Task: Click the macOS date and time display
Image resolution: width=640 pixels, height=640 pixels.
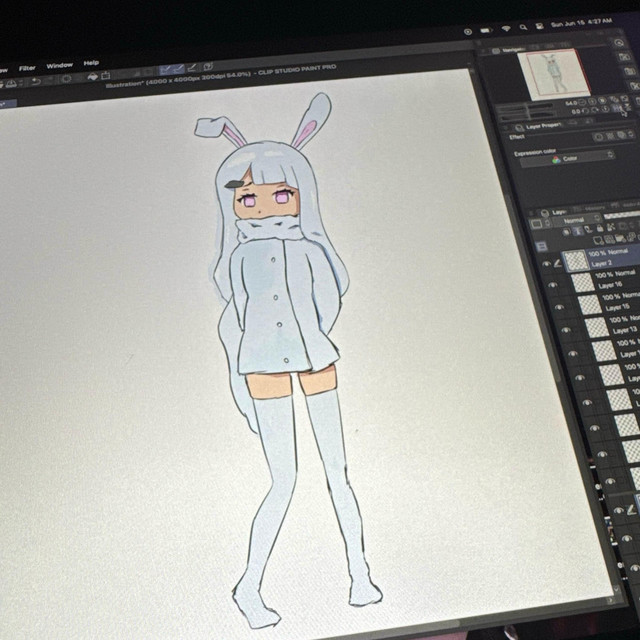Action: (581, 22)
